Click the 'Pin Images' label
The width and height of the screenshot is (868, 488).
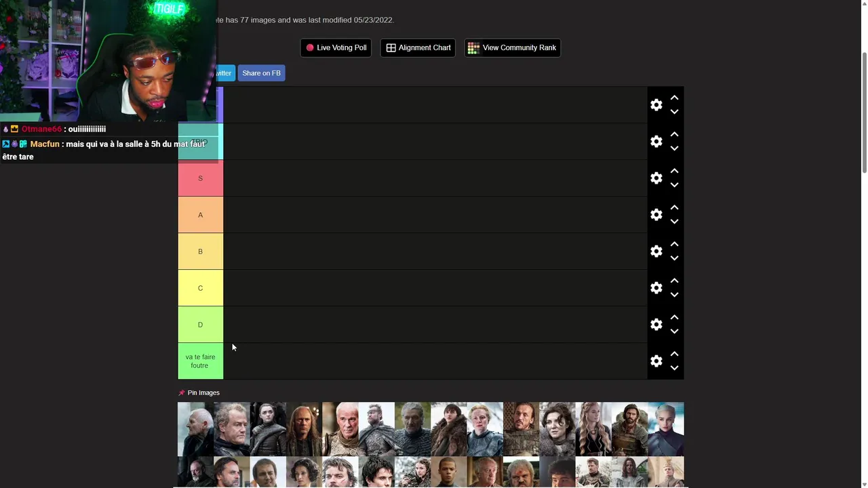[x=203, y=393]
